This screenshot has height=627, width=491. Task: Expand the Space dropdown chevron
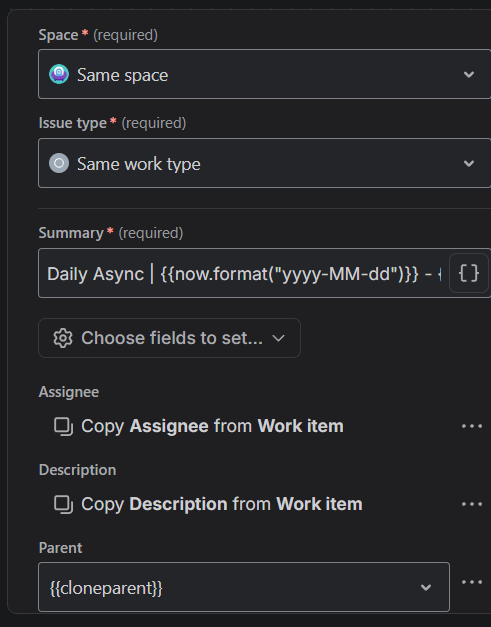coord(469,74)
